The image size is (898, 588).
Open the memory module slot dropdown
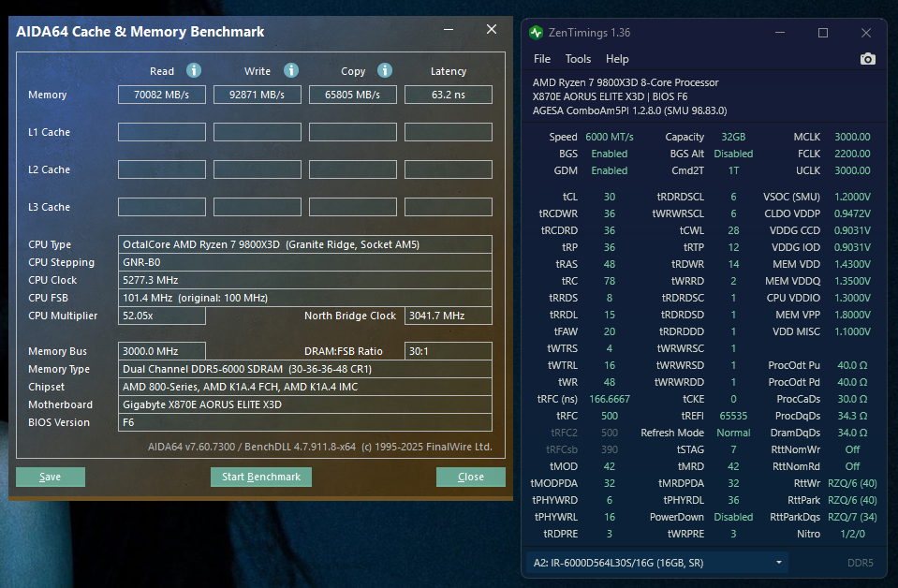(x=778, y=563)
